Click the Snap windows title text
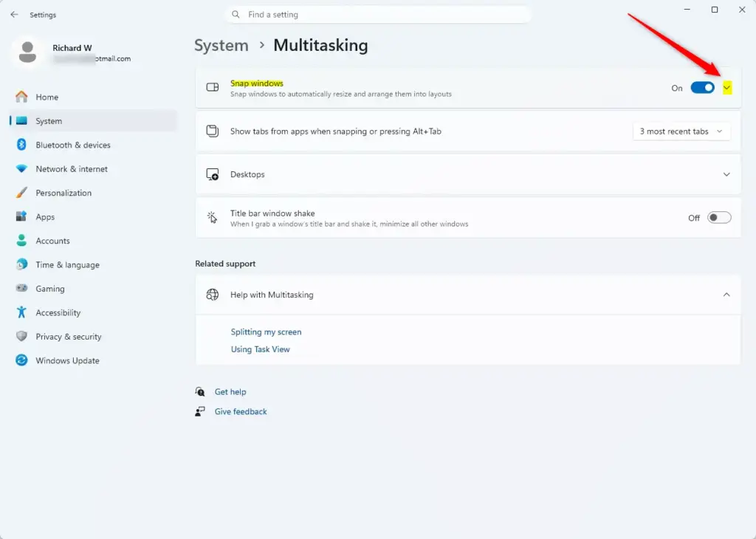756x539 pixels. coord(256,83)
